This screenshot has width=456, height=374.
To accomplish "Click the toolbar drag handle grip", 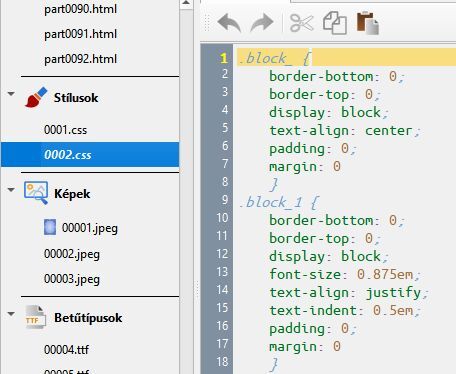I will pyautogui.click(x=207, y=23).
